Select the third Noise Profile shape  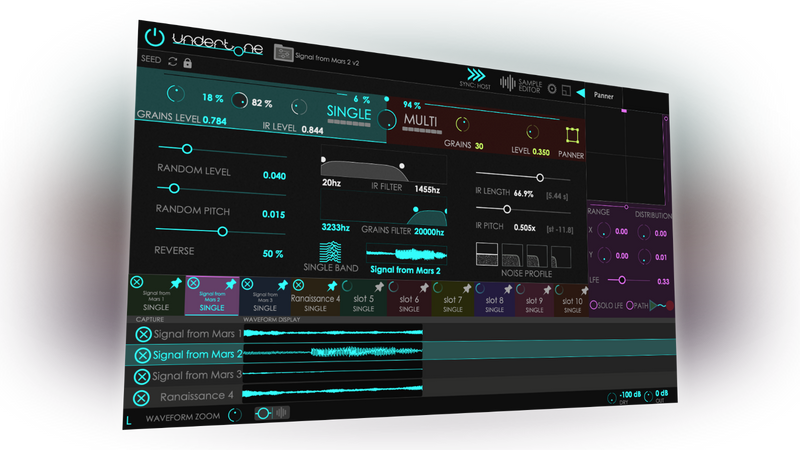coord(537,256)
